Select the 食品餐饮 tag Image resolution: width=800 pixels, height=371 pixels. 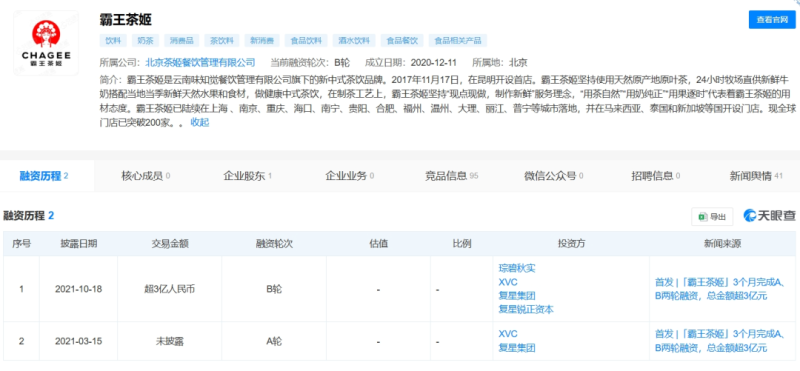[402, 40]
